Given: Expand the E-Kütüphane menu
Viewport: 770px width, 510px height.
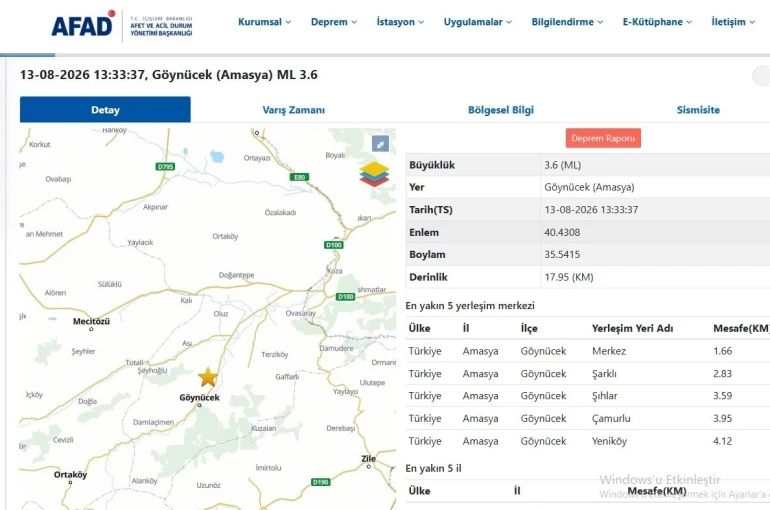Looking at the screenshot, I should click(x=657, y=22).
